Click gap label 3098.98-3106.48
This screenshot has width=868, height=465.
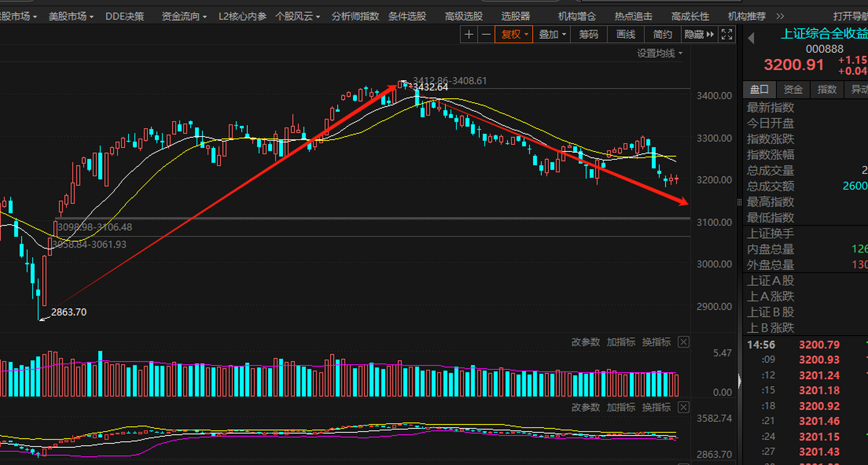point(95,227)
